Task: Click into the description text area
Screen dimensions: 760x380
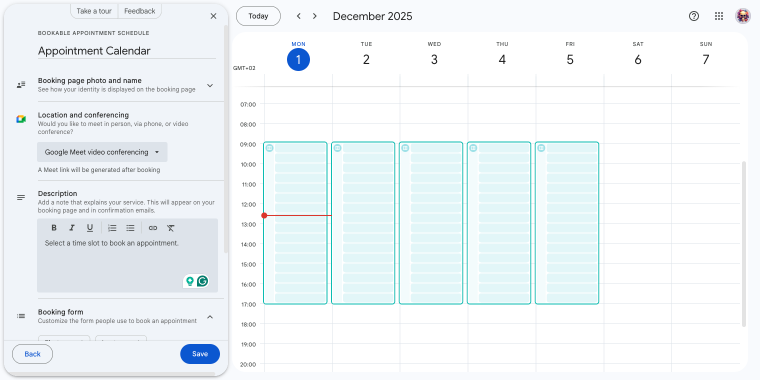Action: 127,255
